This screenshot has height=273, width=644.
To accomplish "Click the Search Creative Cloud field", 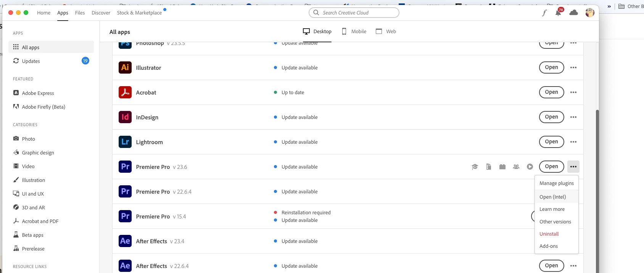I will [x=354, y=13].
